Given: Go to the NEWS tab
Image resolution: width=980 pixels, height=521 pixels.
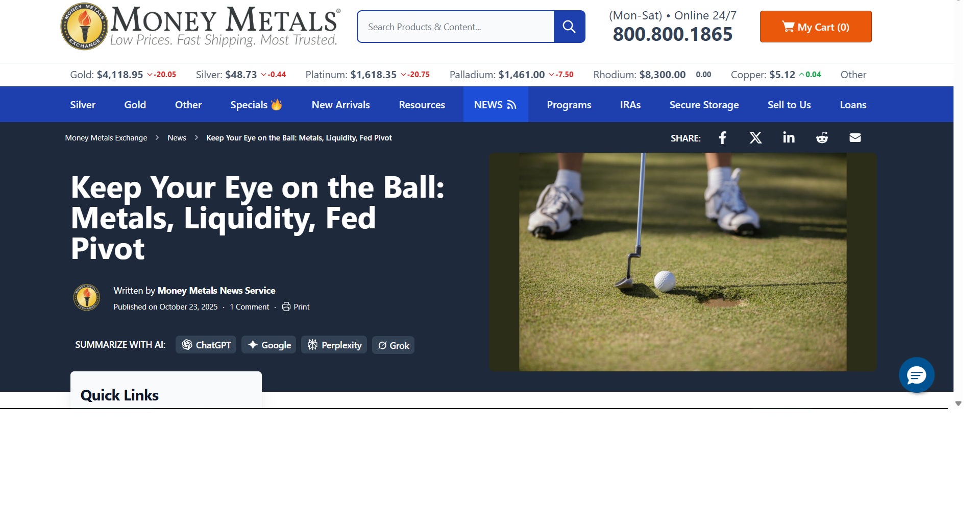Looking at the screenshot, I should tap(495, 105).
